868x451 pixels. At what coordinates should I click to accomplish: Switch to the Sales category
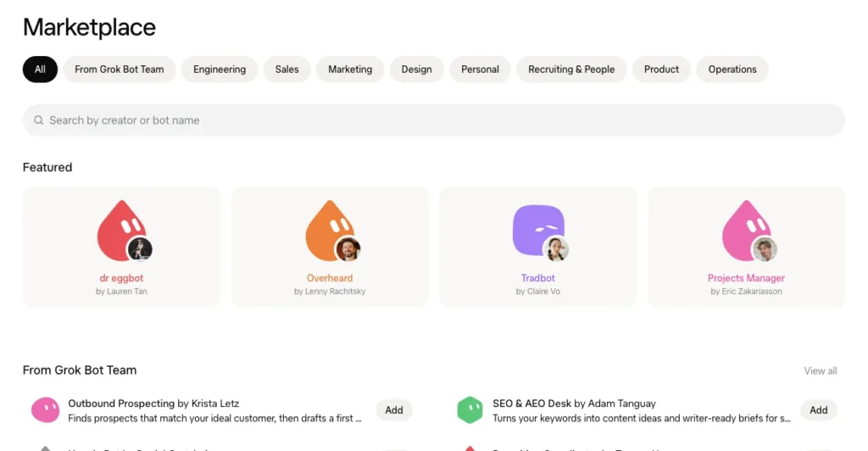tap(287, 70)
